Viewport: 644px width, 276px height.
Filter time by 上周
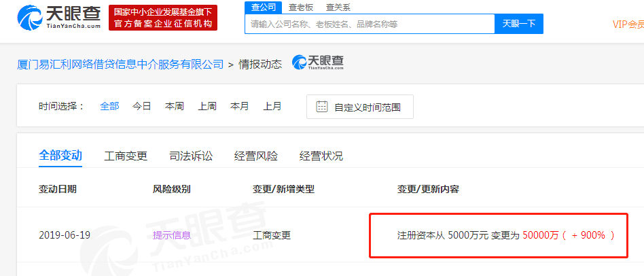click(x=207, y=106)
